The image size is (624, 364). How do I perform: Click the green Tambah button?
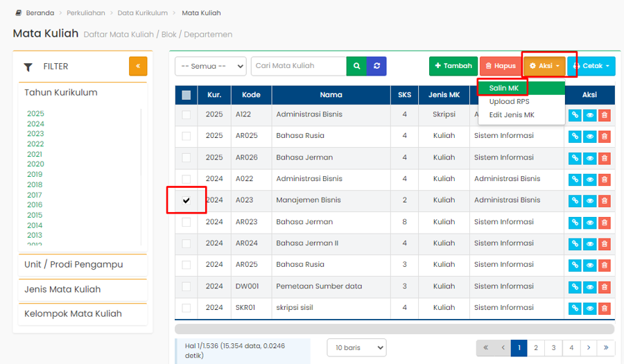pos(453,66)
